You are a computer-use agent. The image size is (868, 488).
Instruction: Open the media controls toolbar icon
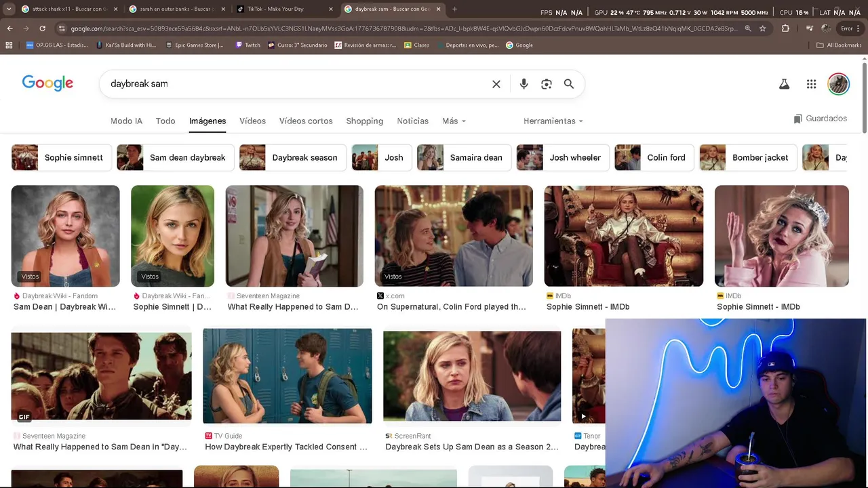pos(810,28)
